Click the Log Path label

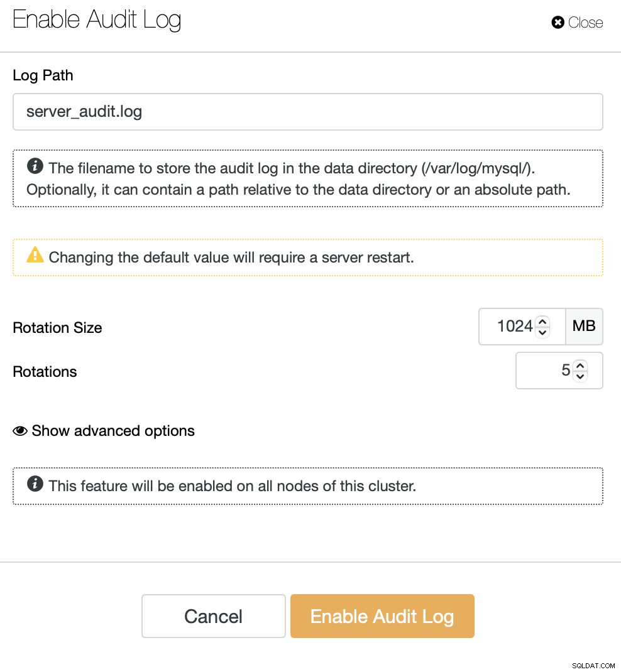(x=43, y=75)
